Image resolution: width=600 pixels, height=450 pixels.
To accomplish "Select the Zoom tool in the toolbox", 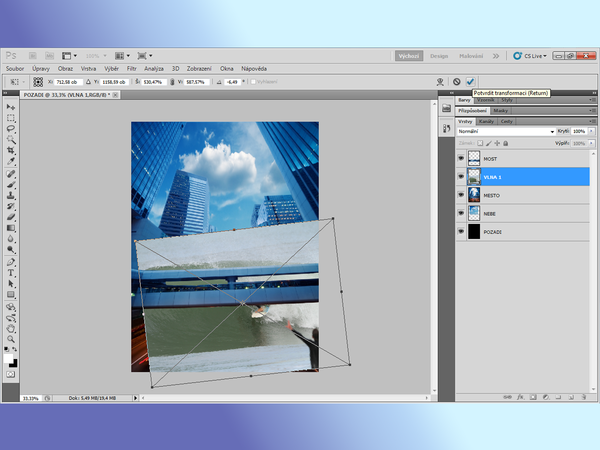I will pyautogui.click(x=11, y=338).
